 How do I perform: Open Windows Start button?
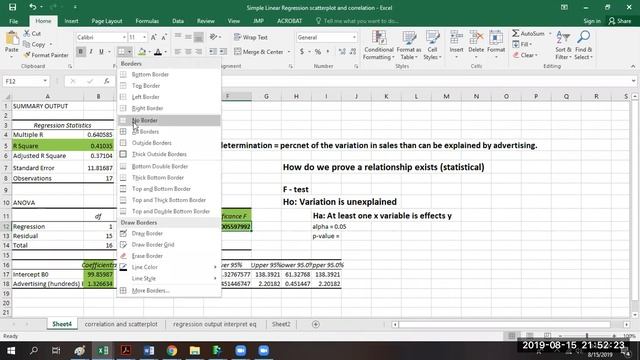11,351
